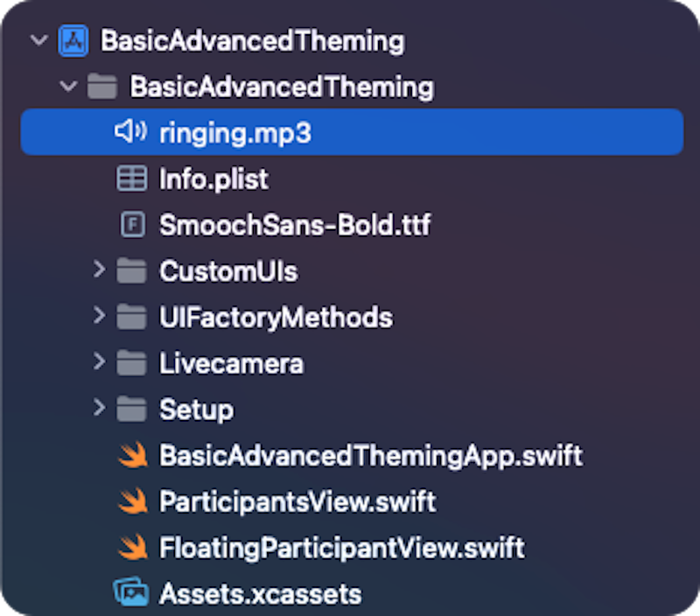Click the Swift icon beside ParticipantsView.swift
Image resolution: width=700 pixels, height=616 pixels.
point(132,500)
